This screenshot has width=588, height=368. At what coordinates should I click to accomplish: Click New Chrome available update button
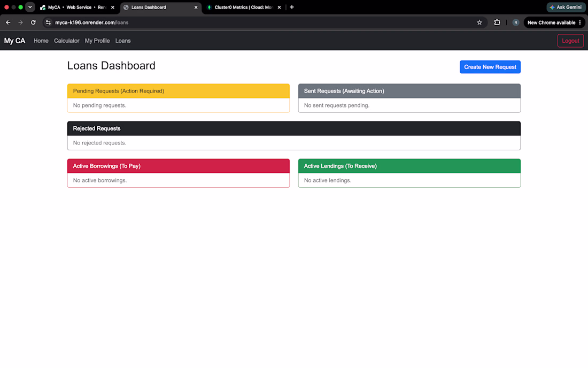coord(554,22)
